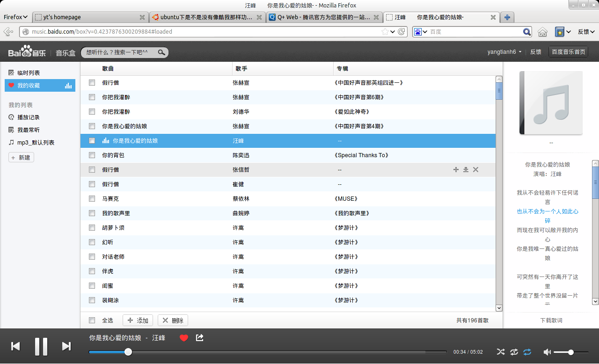Click the search magnifier in Baidu music box
This screenshot has height=364, width=599.
(161, 52)
